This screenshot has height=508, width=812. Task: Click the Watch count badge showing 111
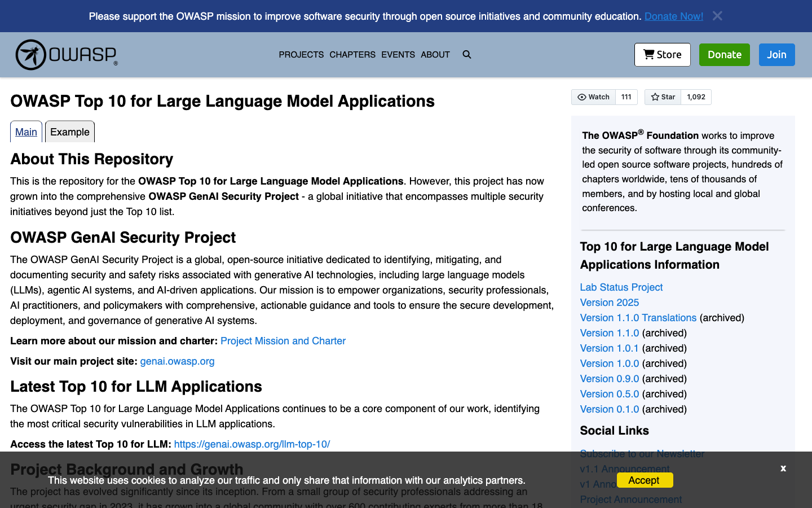pos(626,97)
